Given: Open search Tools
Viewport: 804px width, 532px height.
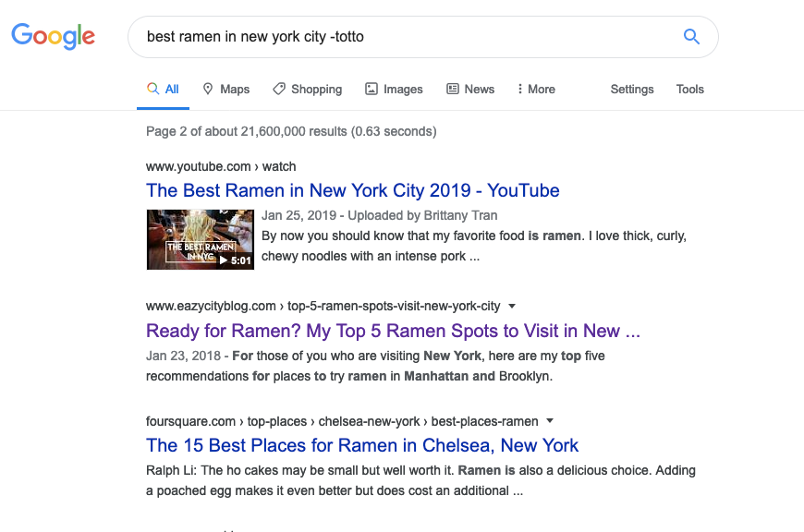Looking at the screenshot, I should [x=689, y=90].
